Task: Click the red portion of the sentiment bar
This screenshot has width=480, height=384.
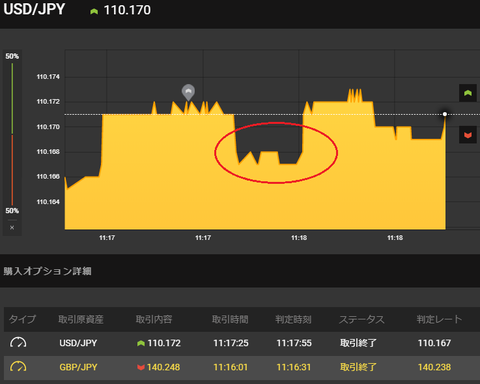Action: [12, 170]
